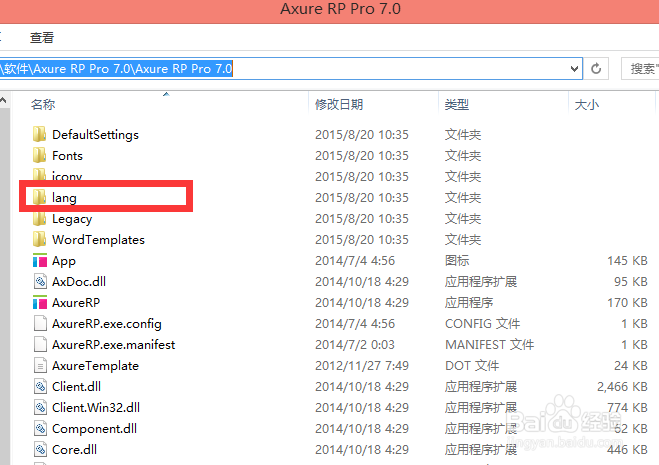659x465 pixels.
Task: Select the Component.dll file name
Action: coord(95,429)
